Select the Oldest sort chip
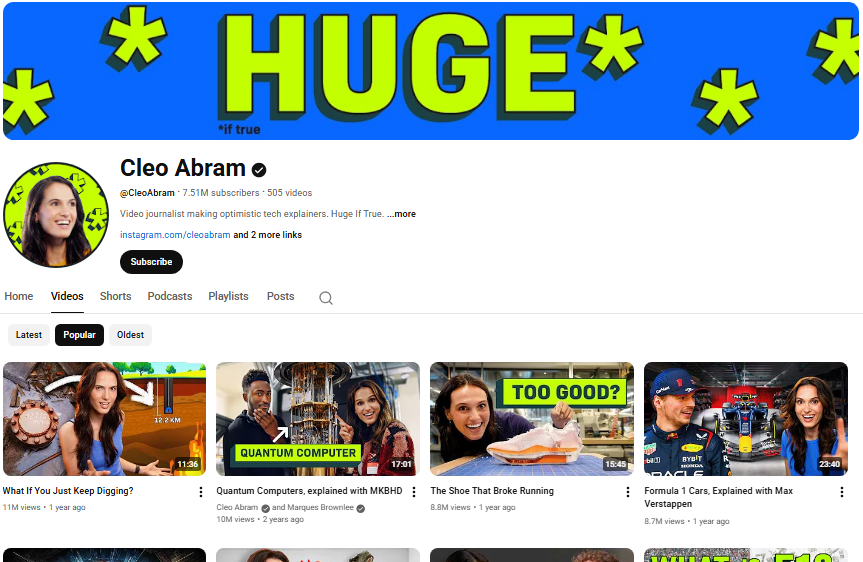Screen dimensions: 863x562 130,335
